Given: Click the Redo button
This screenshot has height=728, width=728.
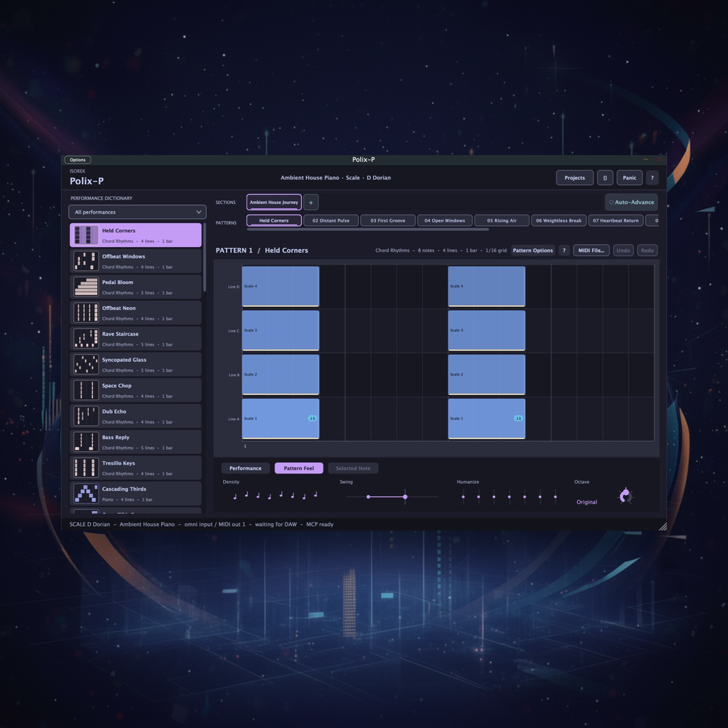Looking at the screenshot, I should point(647,250).
